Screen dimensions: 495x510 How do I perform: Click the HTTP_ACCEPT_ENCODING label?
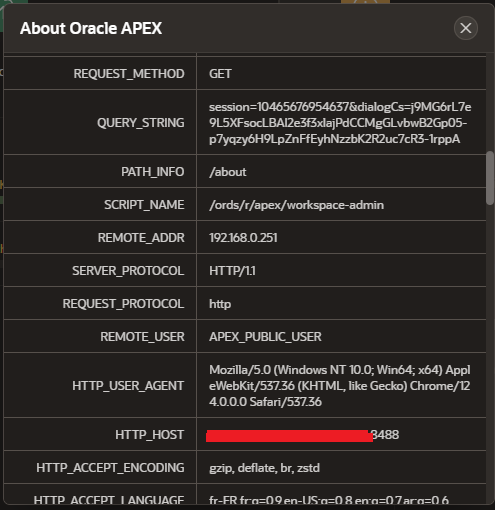click(x=110, y=468)
